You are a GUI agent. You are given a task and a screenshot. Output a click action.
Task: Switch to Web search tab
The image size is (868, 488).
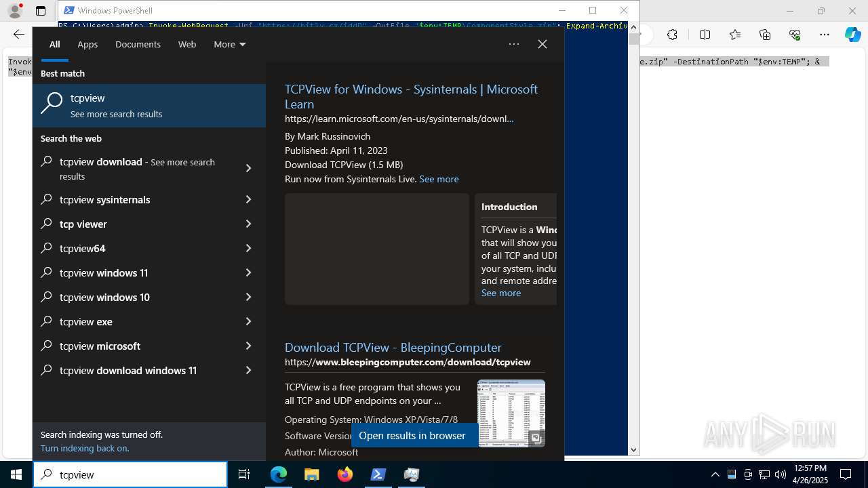coord(187,45)
